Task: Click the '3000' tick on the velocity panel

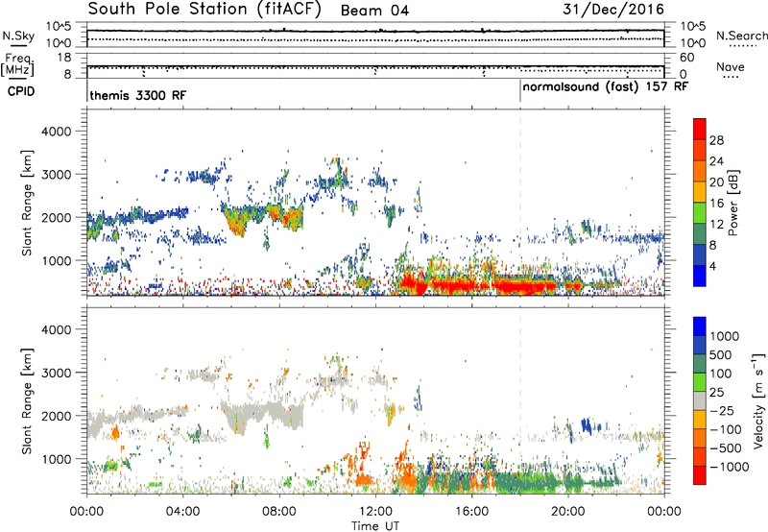Action: pyautogui.click(x=56, y=373)
